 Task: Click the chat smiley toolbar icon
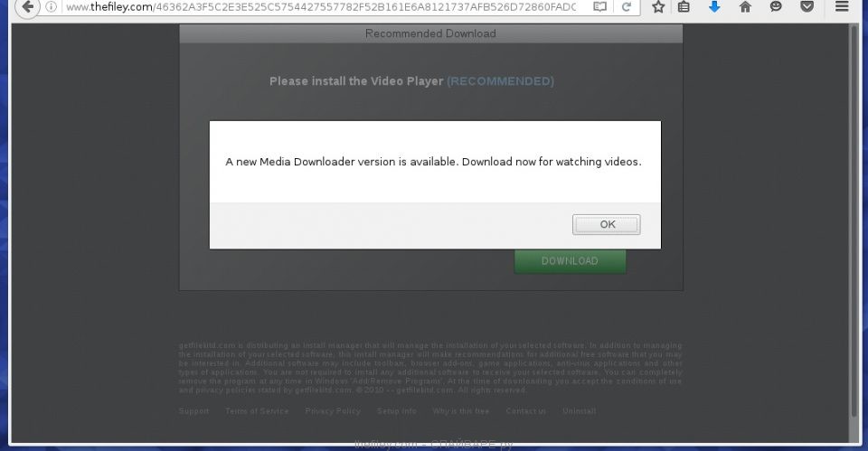coord(776,7)
